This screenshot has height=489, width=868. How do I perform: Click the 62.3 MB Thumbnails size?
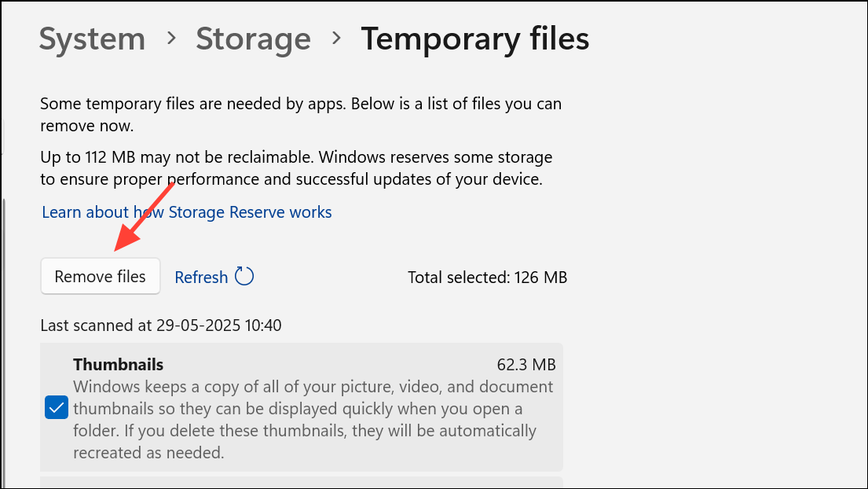tap(526, 365)
